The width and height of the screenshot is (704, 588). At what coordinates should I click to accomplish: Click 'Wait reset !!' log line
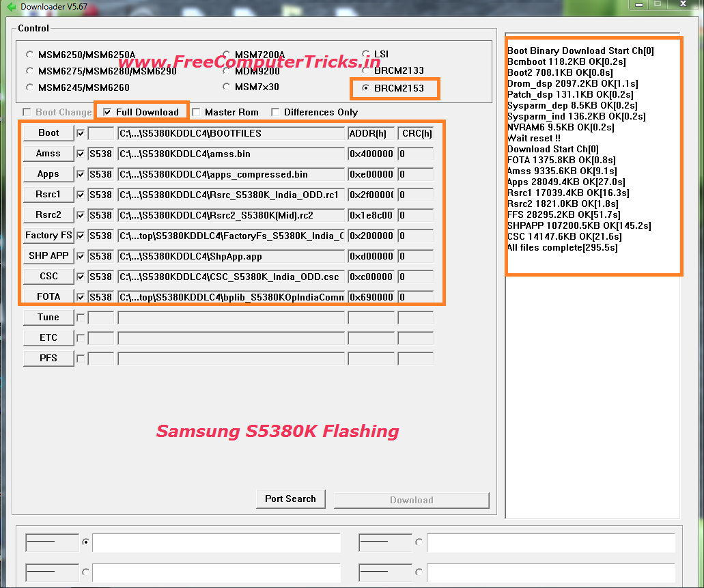pos(534,139)
